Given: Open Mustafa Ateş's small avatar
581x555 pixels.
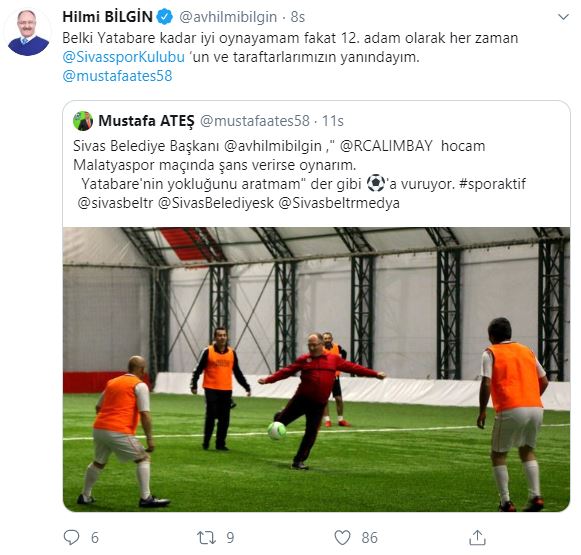Looking at the screenshot, I should pyautogui.click(x=83, y=121).
